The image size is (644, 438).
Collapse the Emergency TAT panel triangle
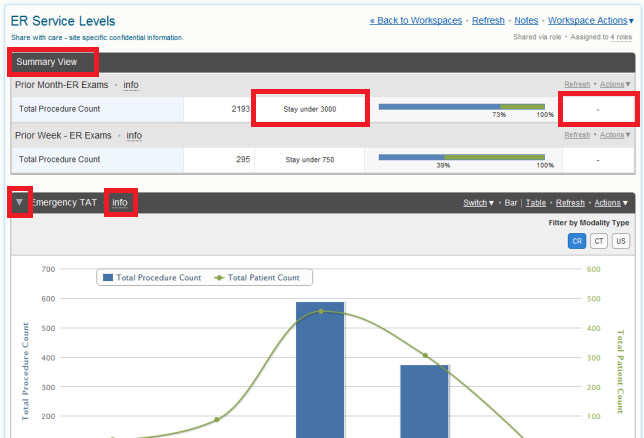pyautogui.click(x=19, y=203)
